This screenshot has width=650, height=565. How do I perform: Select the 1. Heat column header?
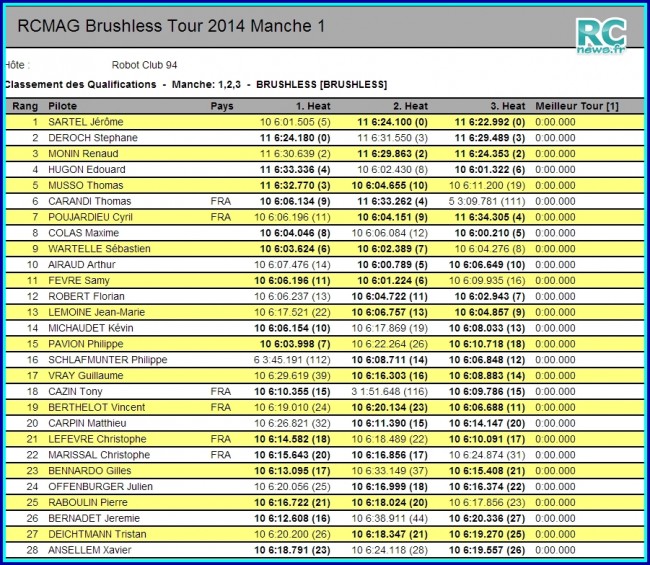pyautogui.click(x=313, y=106)
